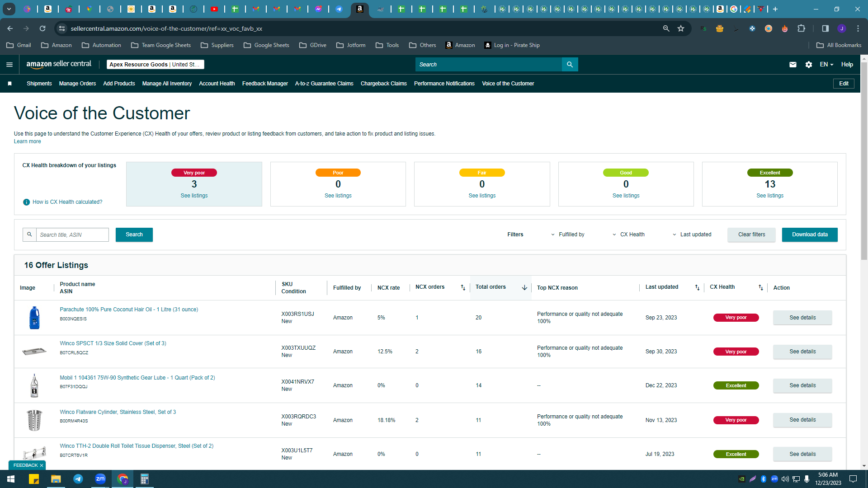Screen dimensions: 868x488
Task: Open the Amazon bookmarks folder
Action: point(57,45)
